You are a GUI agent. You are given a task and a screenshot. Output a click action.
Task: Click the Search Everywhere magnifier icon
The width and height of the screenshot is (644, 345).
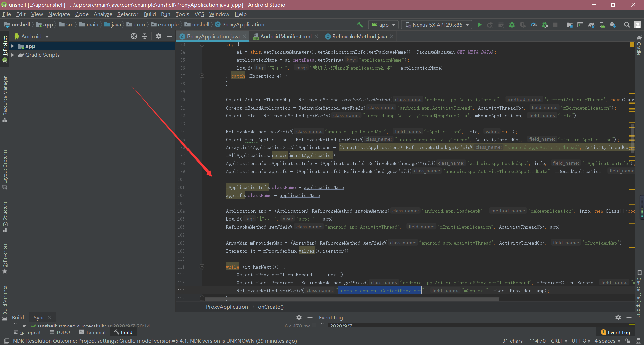pyautogui.click(x=627, y=25)
